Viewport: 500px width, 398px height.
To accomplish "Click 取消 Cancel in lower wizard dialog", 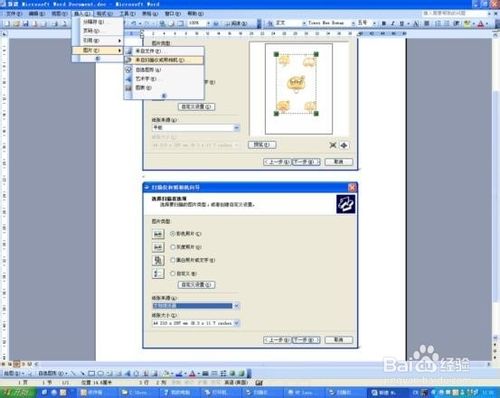I will (x=339, y=340).
